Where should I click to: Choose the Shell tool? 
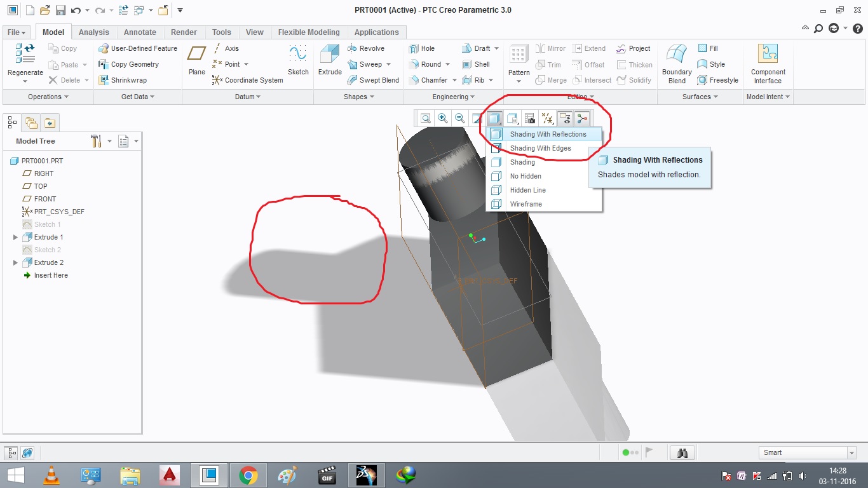coord(476,64)
